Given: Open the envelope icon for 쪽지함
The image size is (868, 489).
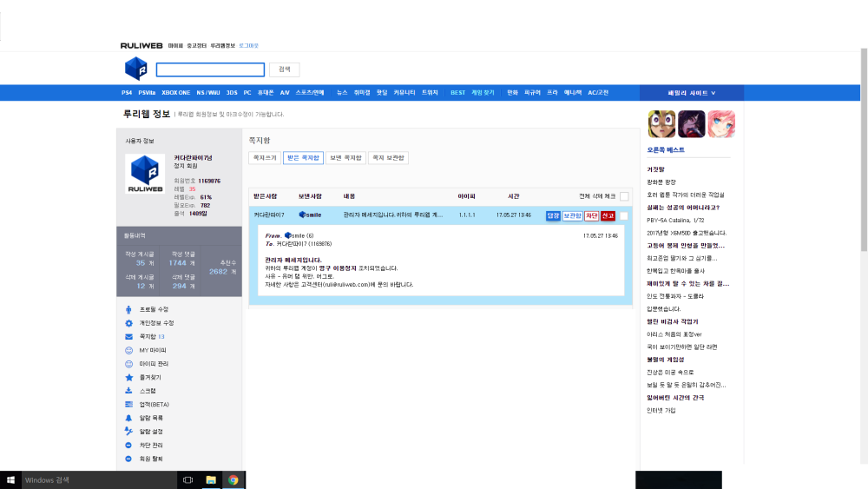Looking at the screenshot, I should point(128,336).
